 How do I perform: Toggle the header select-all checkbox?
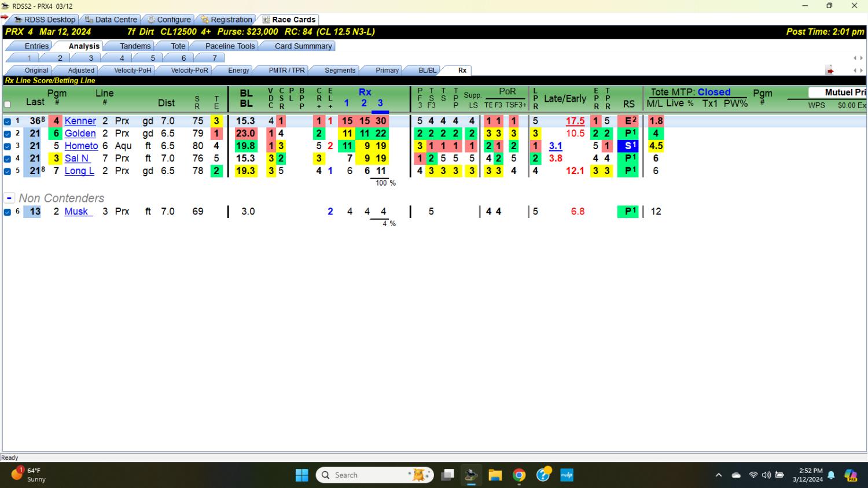point(8,105)
